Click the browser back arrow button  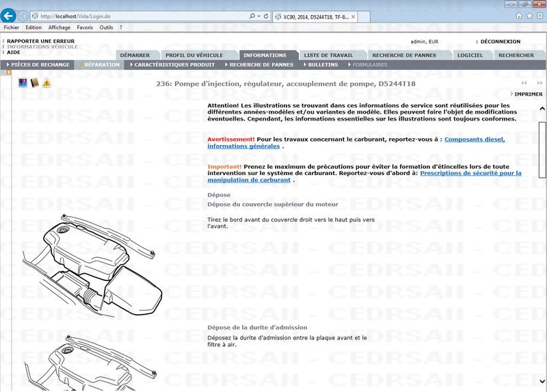(x=9, y=15)
